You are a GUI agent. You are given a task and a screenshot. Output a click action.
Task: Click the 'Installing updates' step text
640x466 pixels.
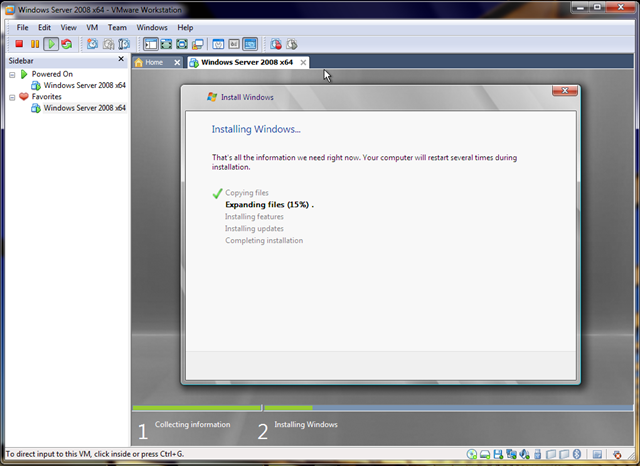pyautogui.click(x=254, y=229)
